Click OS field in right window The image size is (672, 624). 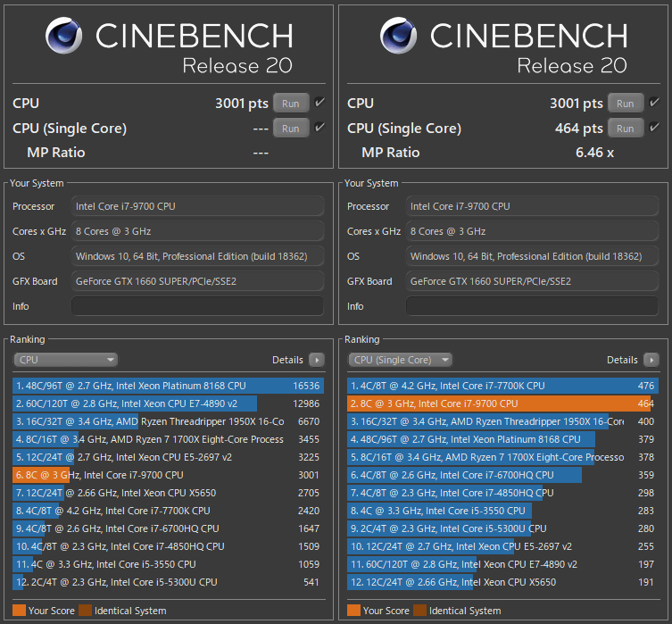(532, 256)
